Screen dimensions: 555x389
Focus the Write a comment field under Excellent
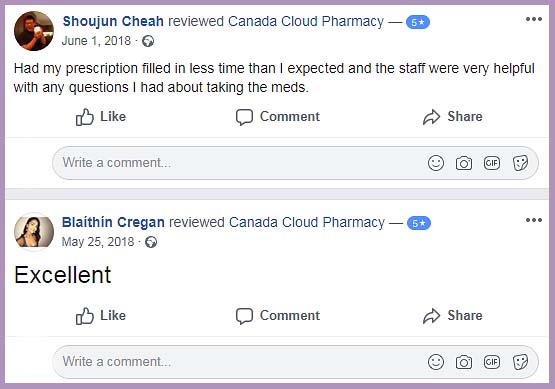[296, 362]
